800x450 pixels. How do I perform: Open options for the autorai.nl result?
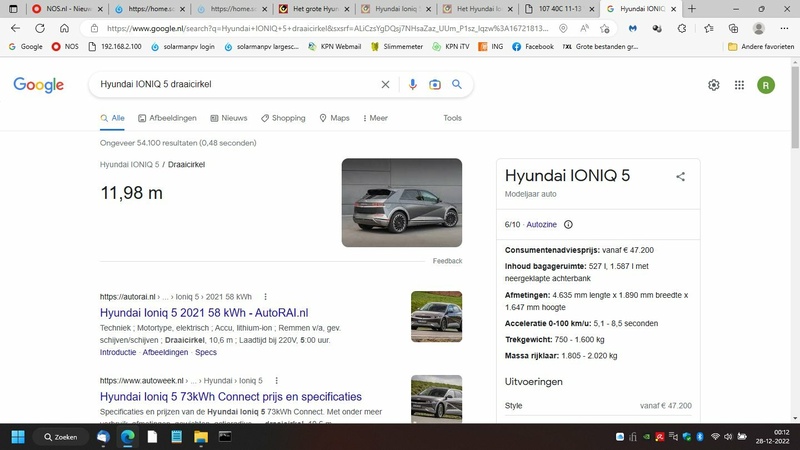click(x=265, y=296)
